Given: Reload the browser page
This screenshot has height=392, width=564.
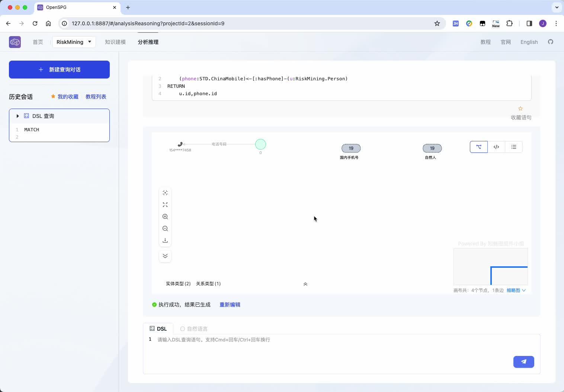Looking at the screenshot, I should (x=35, y=23).
